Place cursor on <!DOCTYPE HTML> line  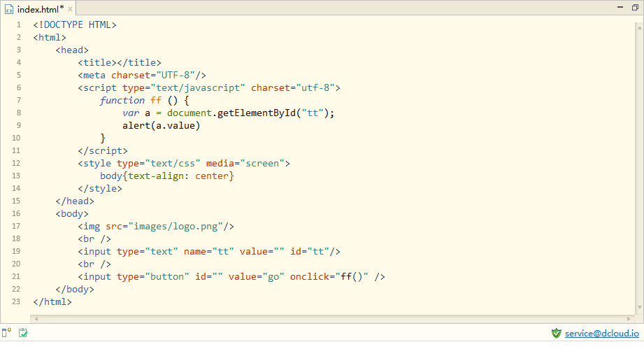pyautogui.click(x=75, y=25)
